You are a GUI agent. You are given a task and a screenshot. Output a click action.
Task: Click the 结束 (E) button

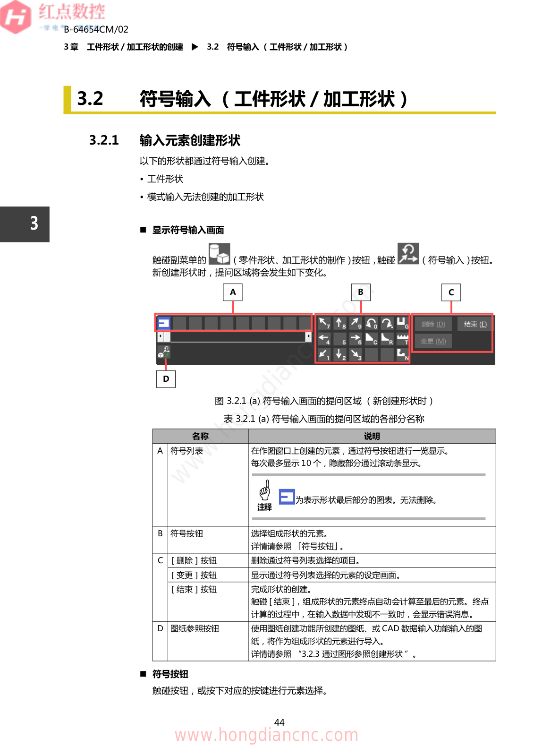pos(475,324)
